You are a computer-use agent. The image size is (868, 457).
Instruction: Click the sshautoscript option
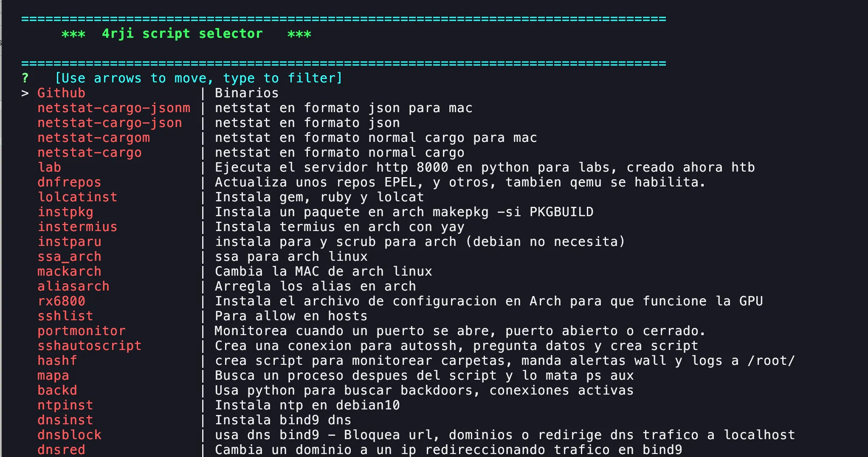pos(89,346)
